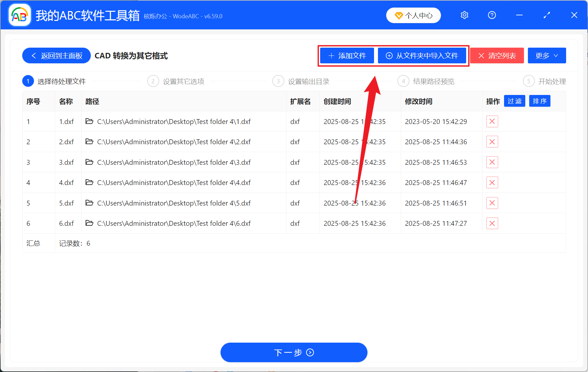Screen dimensions: 588x372
Task: Delete 1.dxf using its red X icon
Action: [492, 121]
